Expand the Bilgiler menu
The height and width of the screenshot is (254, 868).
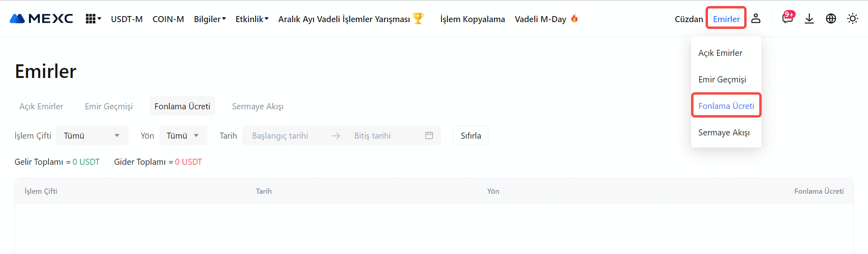pos(210,19)
